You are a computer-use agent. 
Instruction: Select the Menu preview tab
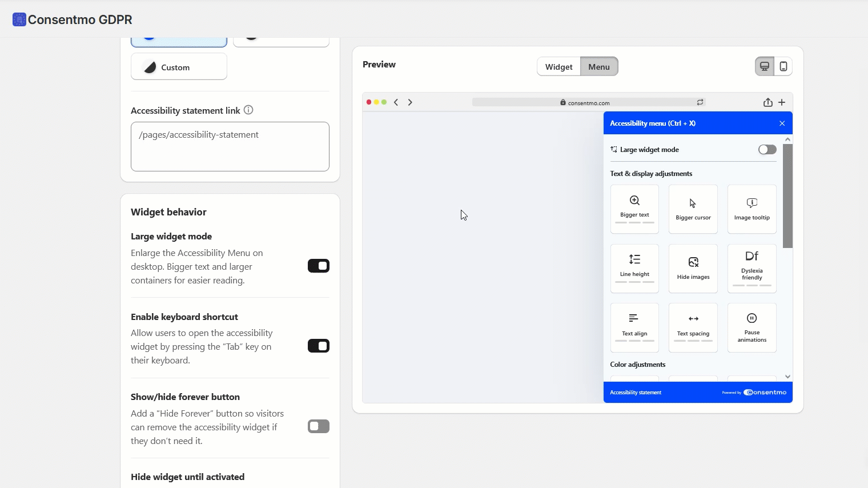click(x=599, y=67)
